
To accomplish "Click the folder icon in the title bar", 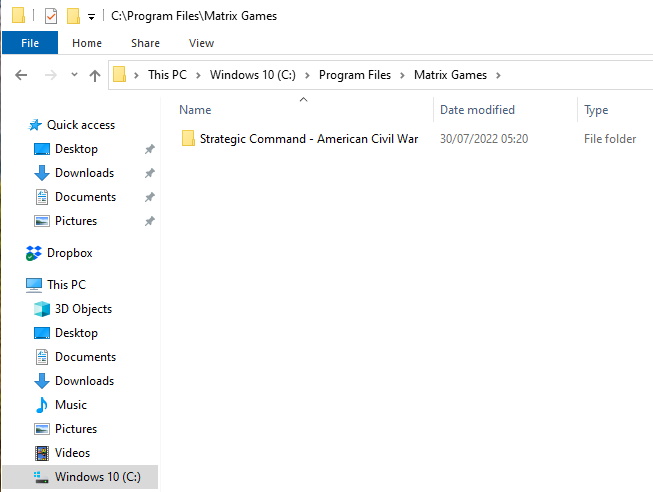I will [x=18, y=15].
